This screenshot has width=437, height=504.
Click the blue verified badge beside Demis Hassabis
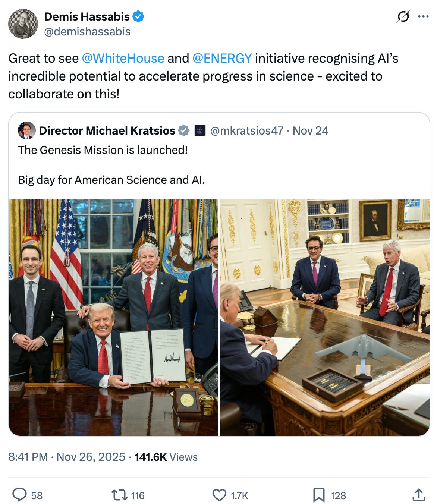[x=138, y=16]
